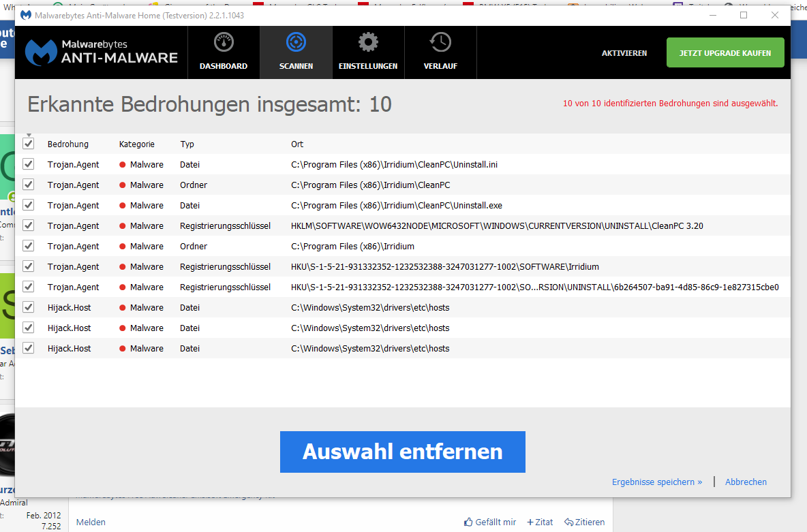
Task: Sort by the Typ column header
Action: coord(187,144)
